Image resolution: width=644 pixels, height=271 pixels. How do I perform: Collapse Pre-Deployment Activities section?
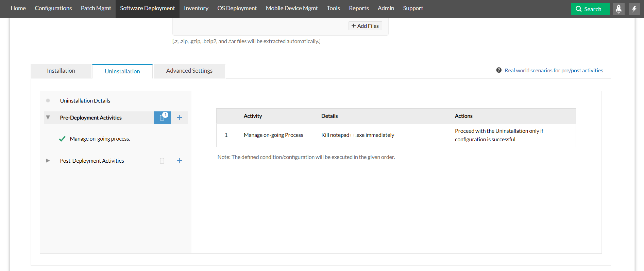(x=48, y=118)
